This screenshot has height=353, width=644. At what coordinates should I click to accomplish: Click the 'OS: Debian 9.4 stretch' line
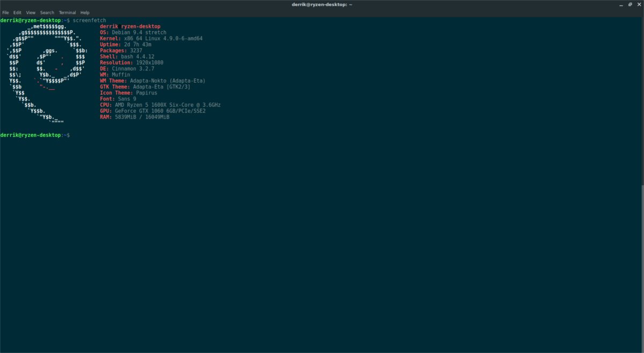133,33
